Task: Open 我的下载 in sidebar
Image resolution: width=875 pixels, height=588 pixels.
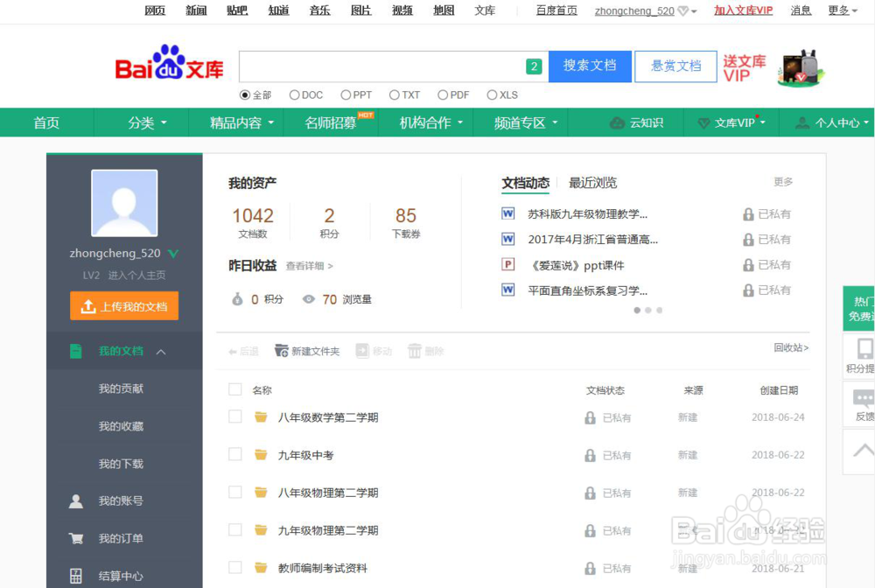Action: coord(121,464)
